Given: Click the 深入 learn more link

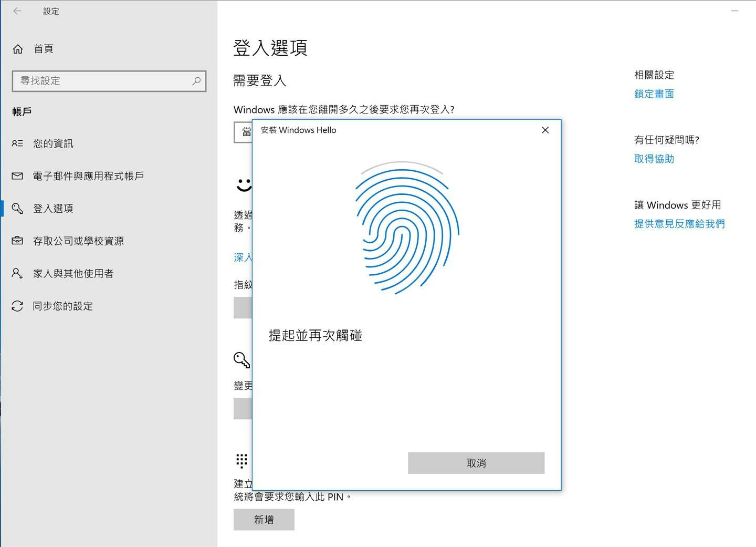Looking at the screenshot, I should coord(243,257).
